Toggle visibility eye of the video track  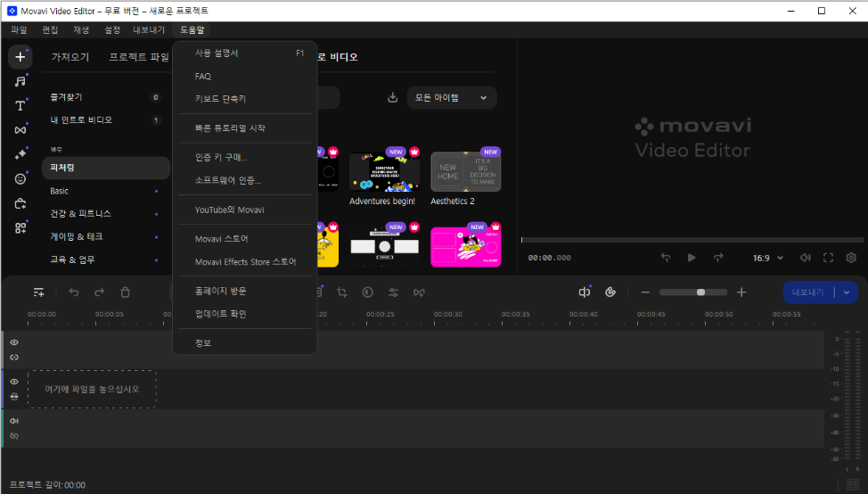[14, 382]
